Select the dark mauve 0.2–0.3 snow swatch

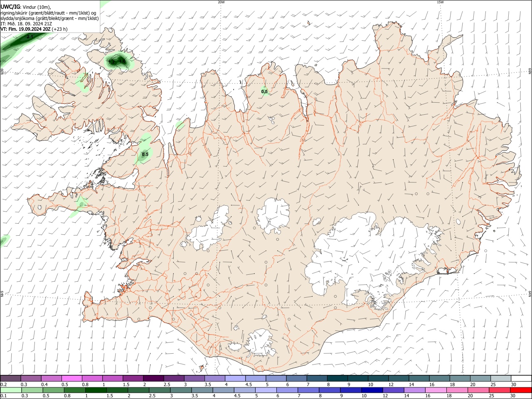point(10,378)
